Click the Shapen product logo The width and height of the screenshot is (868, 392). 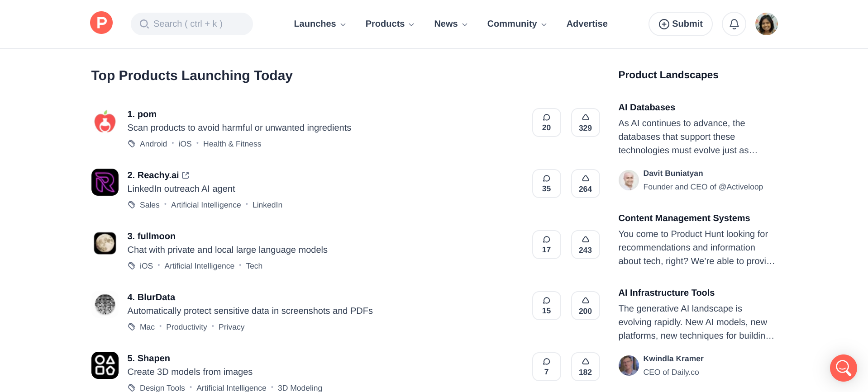[105, 365]
